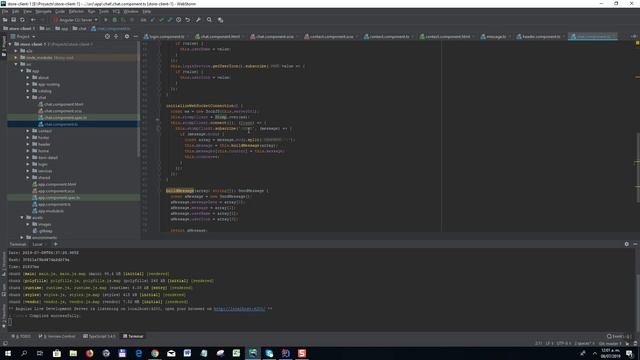
Task: Click the Save All toolbar icon
Action: pyautogui.click(x=13, y=20)
